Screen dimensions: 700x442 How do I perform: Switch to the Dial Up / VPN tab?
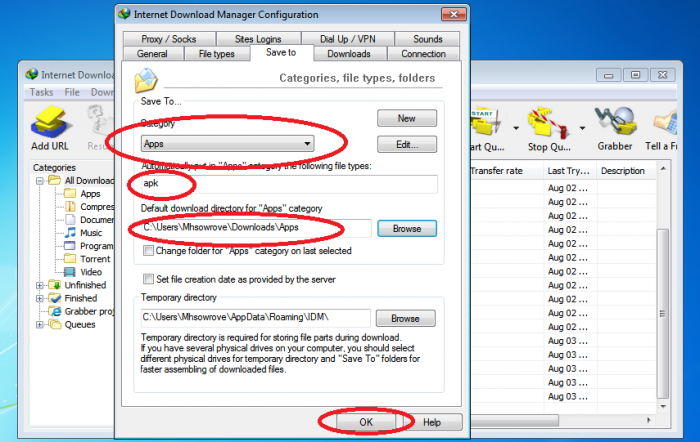pos(348,39)
